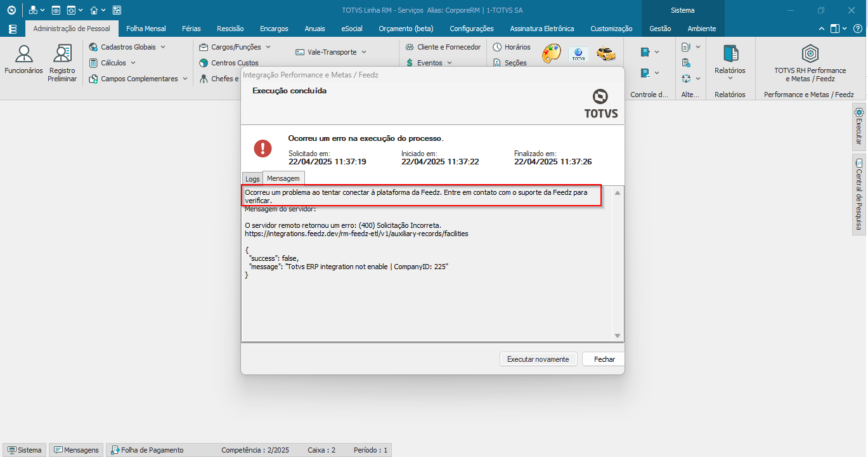868x457 pixels.
Task: Expand the upper Controle d... book dropdown
Action: [656, 52]
